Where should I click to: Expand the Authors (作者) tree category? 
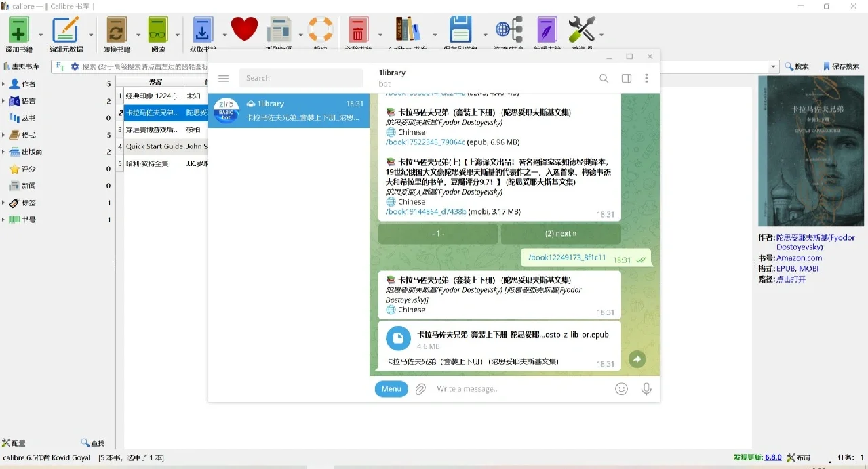[x=3, y=84]
